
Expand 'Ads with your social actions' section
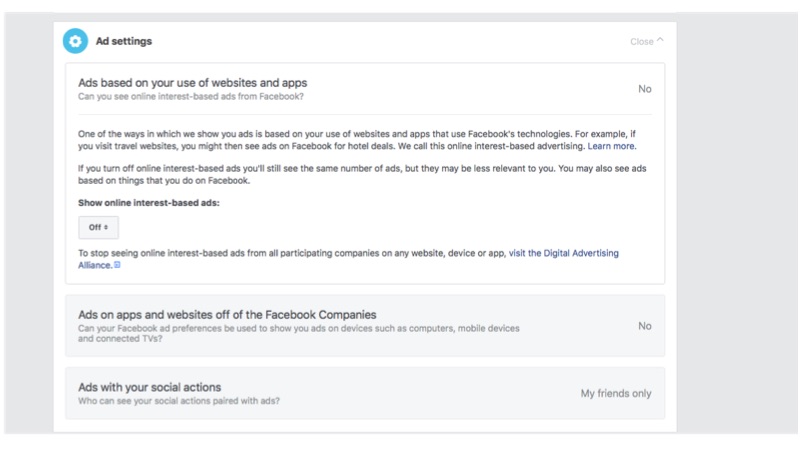150,387
